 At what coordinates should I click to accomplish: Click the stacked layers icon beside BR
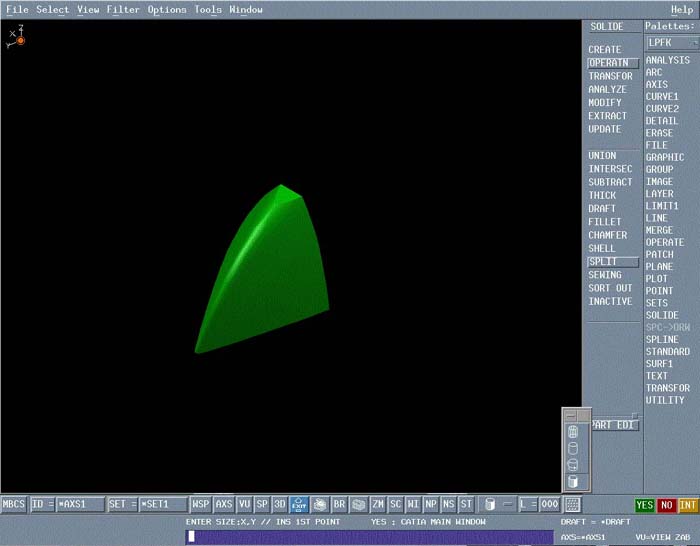[x=358, y=505]
